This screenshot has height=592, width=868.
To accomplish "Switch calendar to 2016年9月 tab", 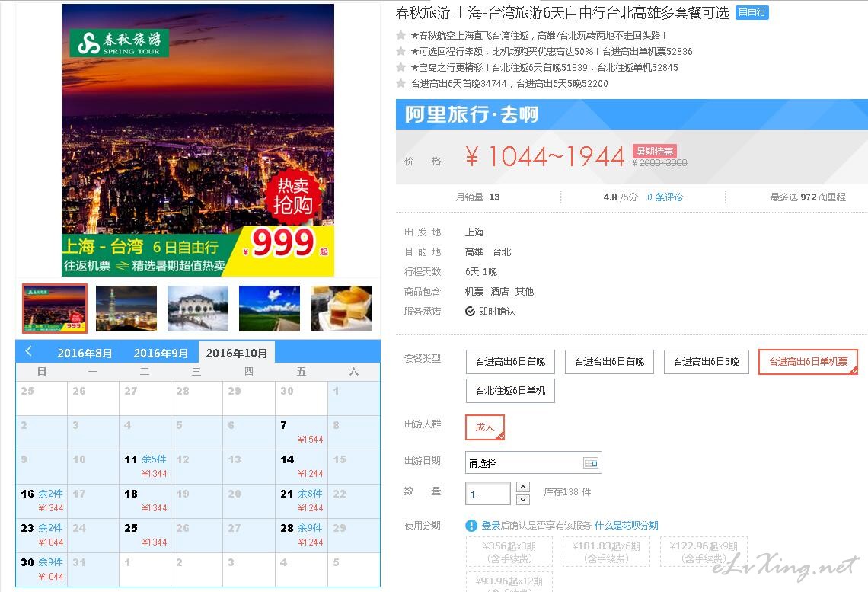I will 161,353.
